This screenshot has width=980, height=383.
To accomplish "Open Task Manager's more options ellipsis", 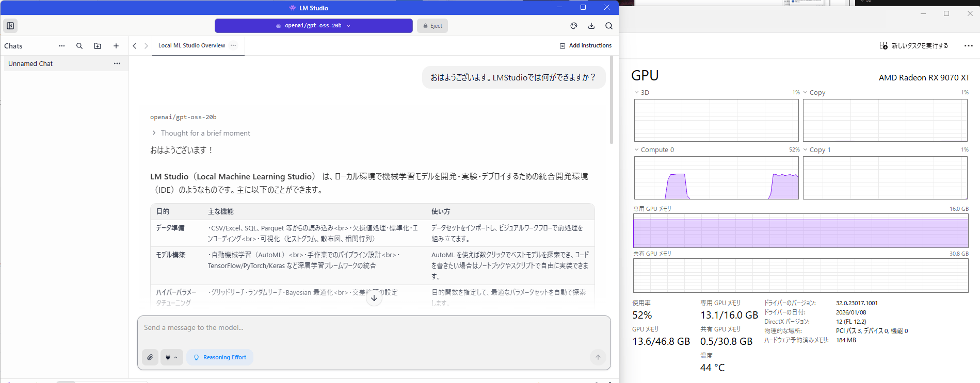I will point(968,46).
